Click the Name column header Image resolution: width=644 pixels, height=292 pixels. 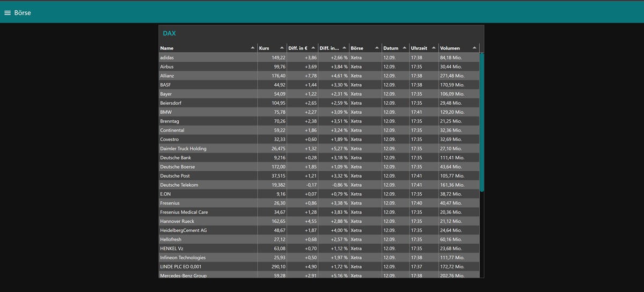coord(208,48)
